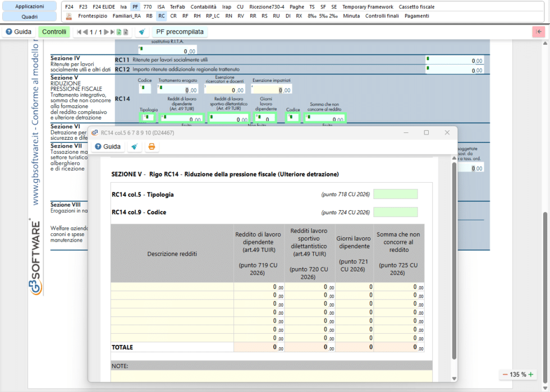Go to next page arrow
Image resolution: width=550 pixels, height=392 pixels.
[106, 32]
